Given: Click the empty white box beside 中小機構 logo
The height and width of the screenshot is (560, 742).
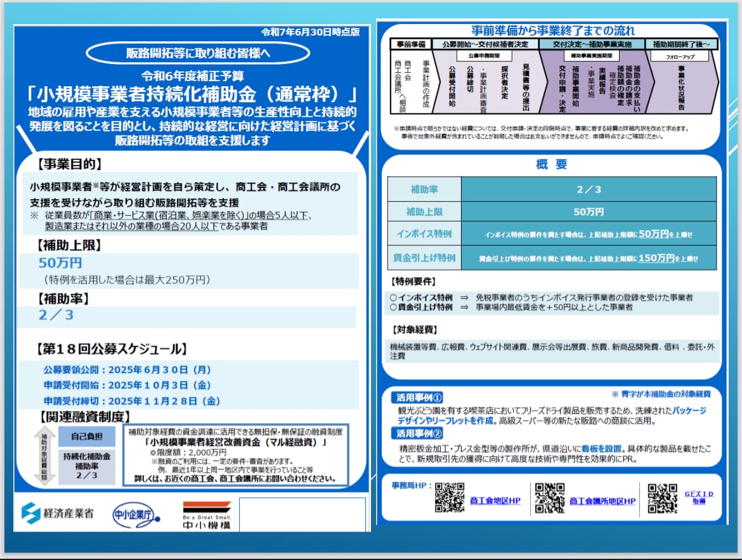Looking at the screenshot, I should (x=303, y=514).
